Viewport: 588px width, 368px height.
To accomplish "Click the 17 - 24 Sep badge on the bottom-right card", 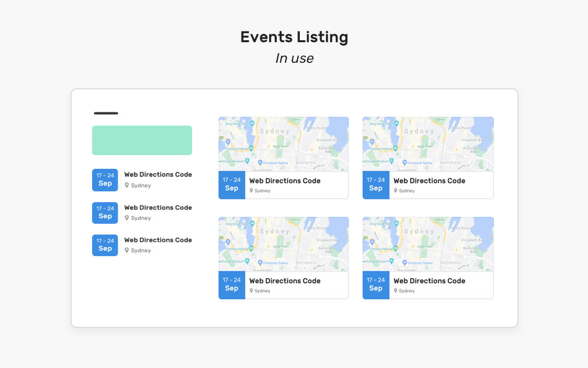I will click(x=376, y=285).
